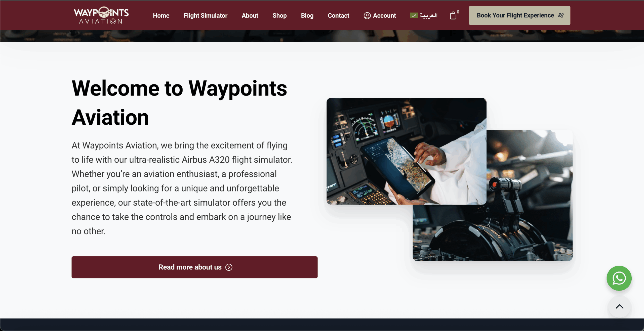Go to the Home menu item
Screen dimensions: 644x331
coord(161,16)
